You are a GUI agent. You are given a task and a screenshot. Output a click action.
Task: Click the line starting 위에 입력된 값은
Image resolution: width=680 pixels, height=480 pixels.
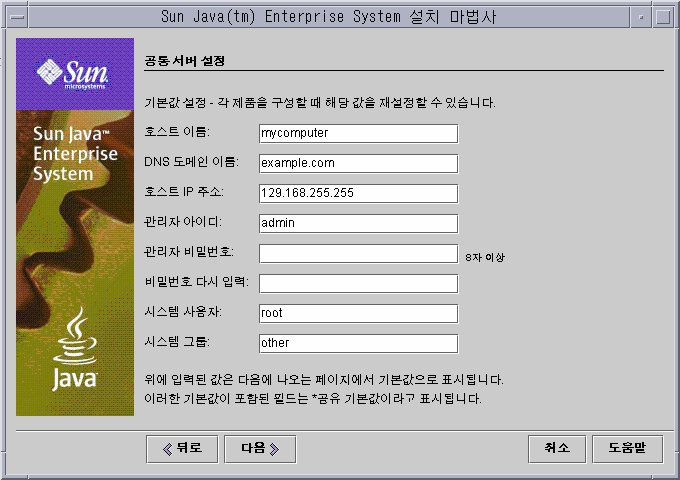324,380
